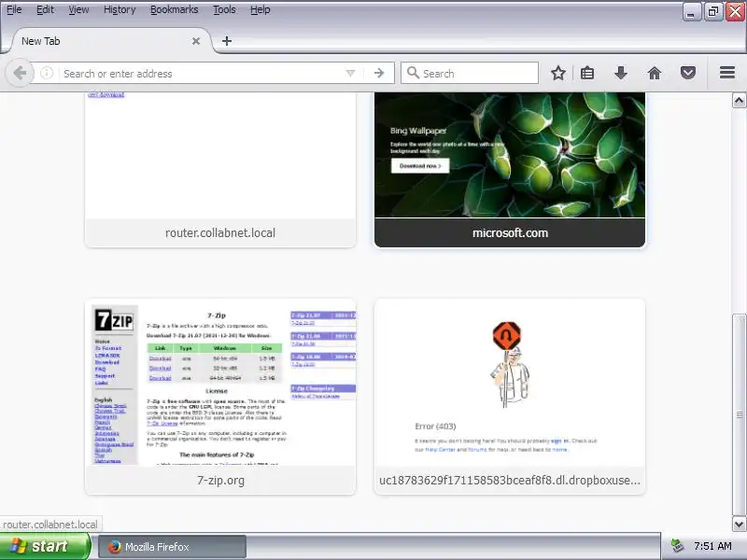
Task: Open the microsoft.com Bing Wallpaper tile
Action: pos(510,170)
